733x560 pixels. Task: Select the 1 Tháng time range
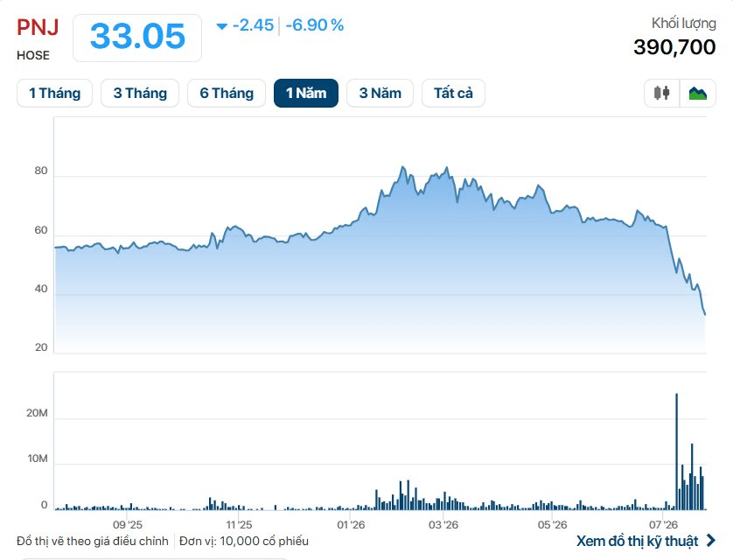click(x=55, y=93)
